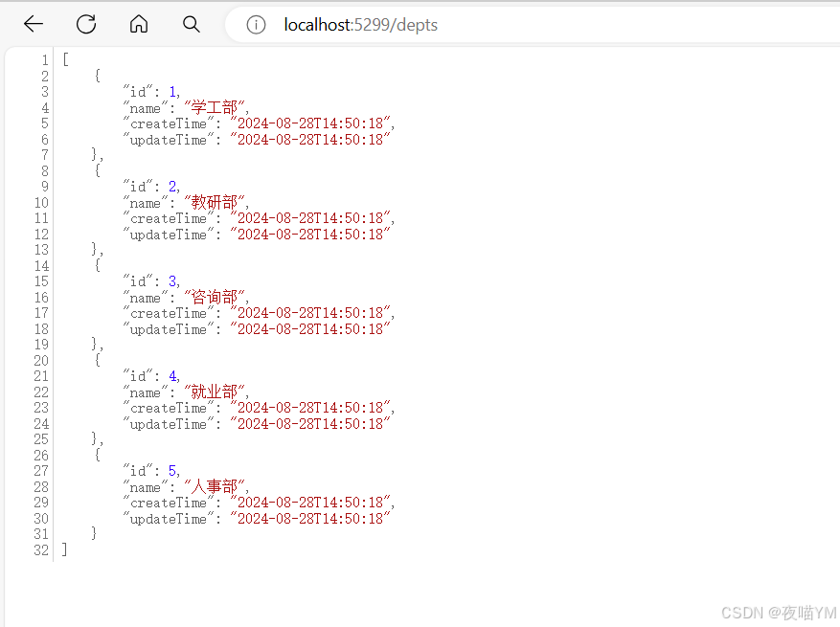Click line number 16 in the gutter

(x=41, y=297)
